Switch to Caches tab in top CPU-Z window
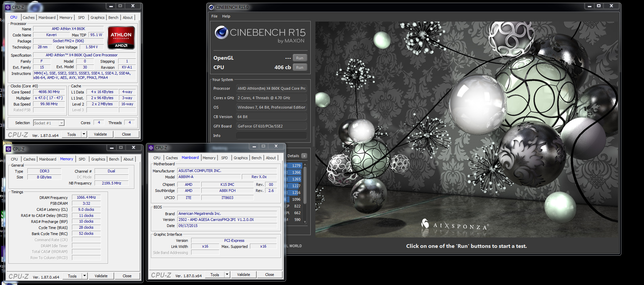 point(29,18)
